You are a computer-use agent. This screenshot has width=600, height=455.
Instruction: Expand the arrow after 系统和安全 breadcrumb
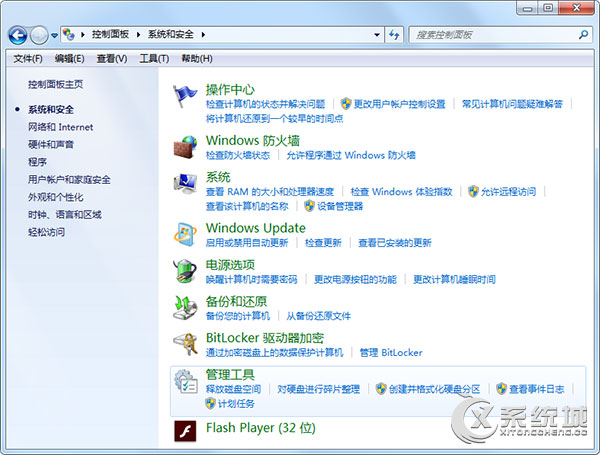203,35
